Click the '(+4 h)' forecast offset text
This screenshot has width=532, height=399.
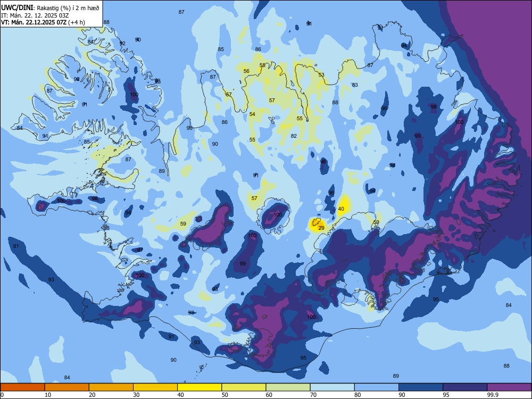click(76, 22)
